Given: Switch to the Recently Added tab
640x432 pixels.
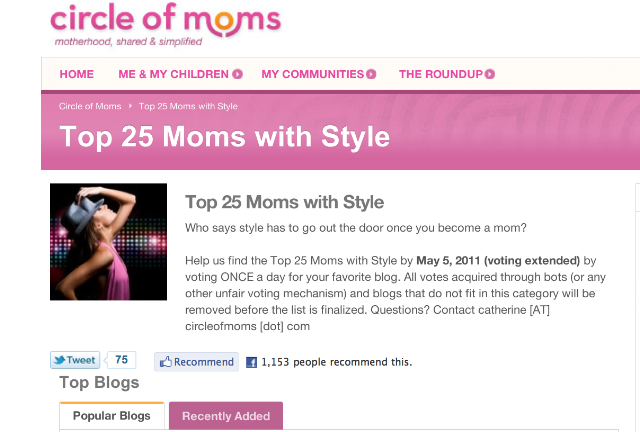Looking at the screenshot, I should (226, 416).
